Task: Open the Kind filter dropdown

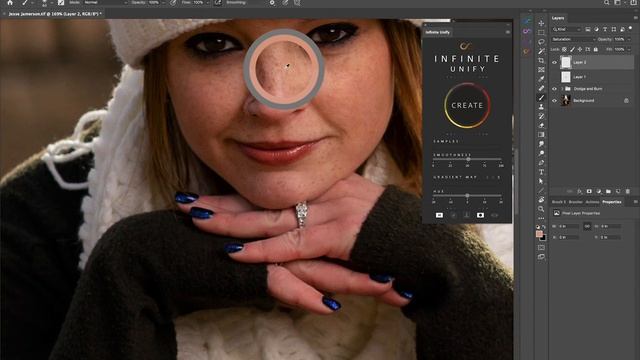Action: (x=567, y=29)
